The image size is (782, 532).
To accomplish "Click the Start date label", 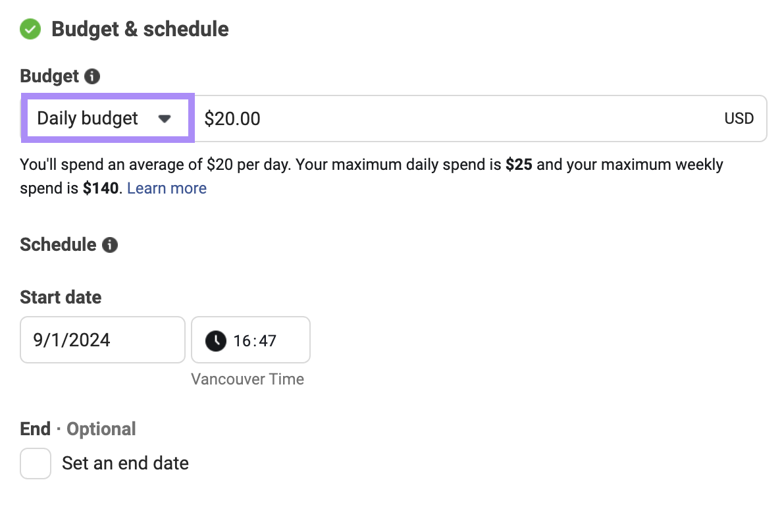I will pos(60,297).
